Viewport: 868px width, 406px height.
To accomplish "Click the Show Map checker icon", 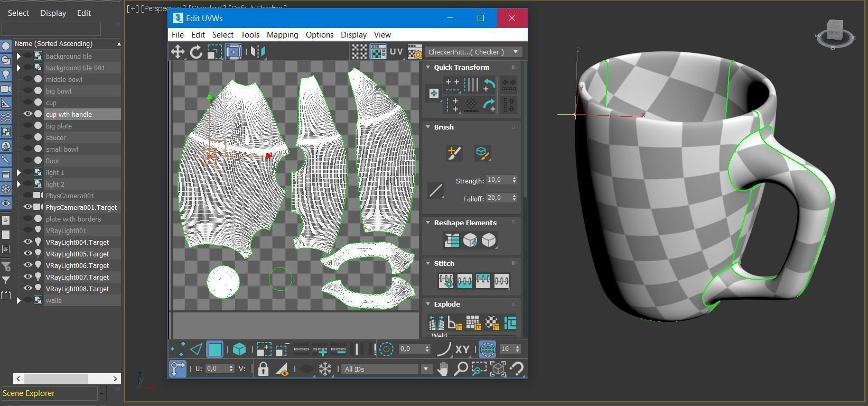I will click(378, 52).
